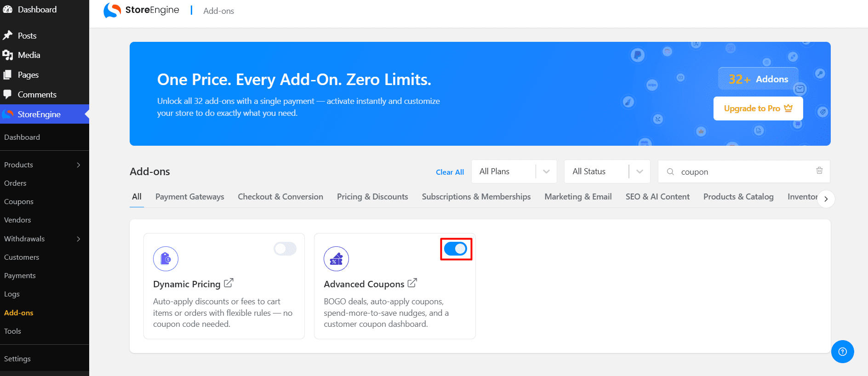Enable the Dynamic Pricing toggle
868x376 pixels.
pyautogui.click(x=285, y=249)
